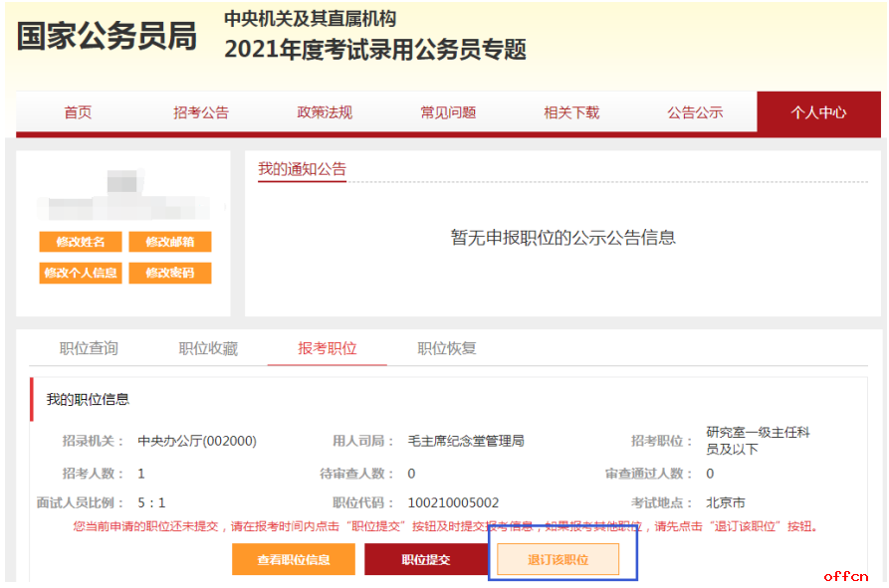Open 个人中心 in the navigation bar
Viewport: 889px width, 588px height.
coord(818,112)
